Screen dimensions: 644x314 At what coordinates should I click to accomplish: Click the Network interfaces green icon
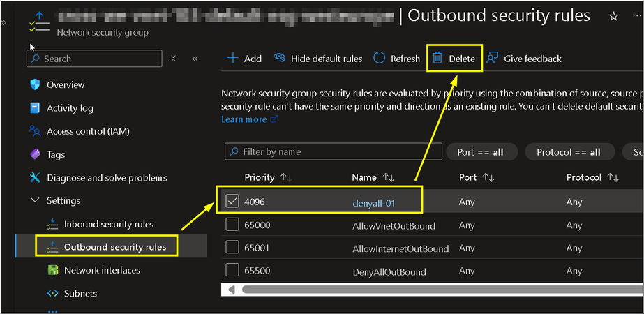tap(52, 270)
